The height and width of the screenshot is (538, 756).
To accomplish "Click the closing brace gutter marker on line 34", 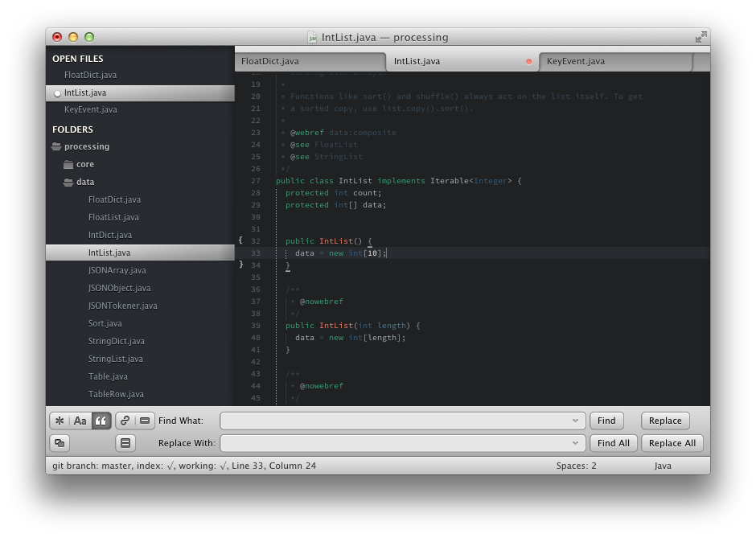I will pos(240,265).
